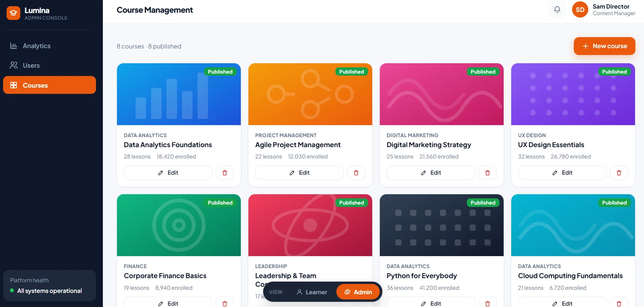Open the Corporate Finance Basics green thumbnail
The width and height of the screenshot is (644, 307).
(179, 225)
